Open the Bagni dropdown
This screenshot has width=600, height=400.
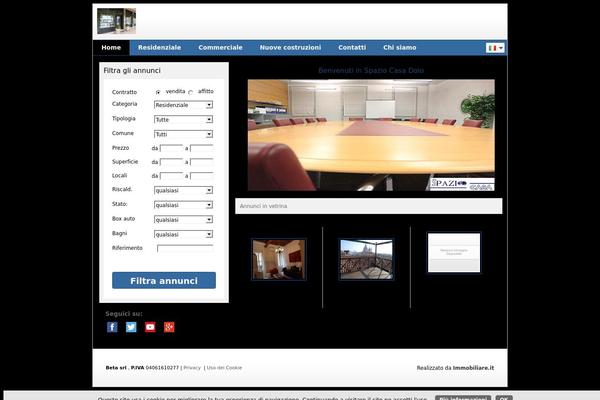point(183,234)
